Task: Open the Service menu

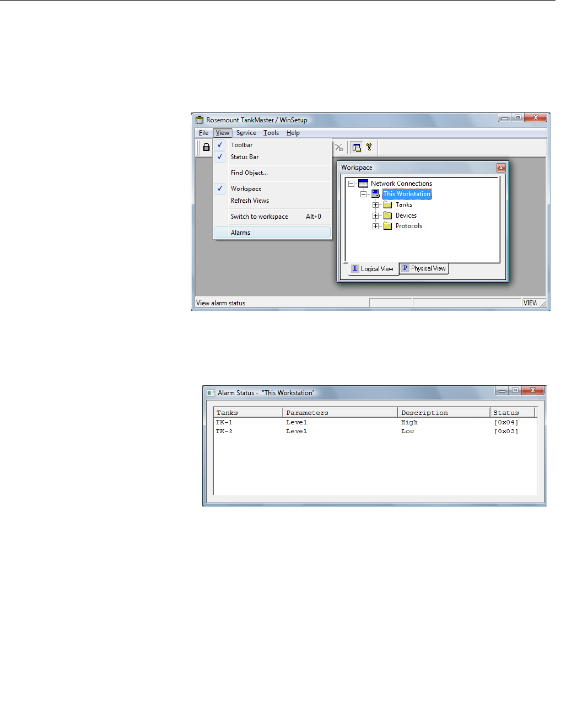Action: 246,133
